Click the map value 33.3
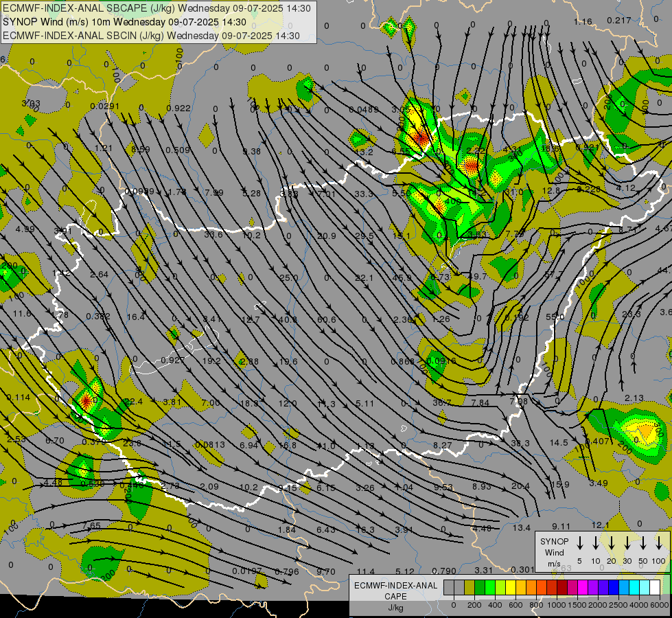Image resolution: width=672 pixels, height=618 pixels. 363,194
